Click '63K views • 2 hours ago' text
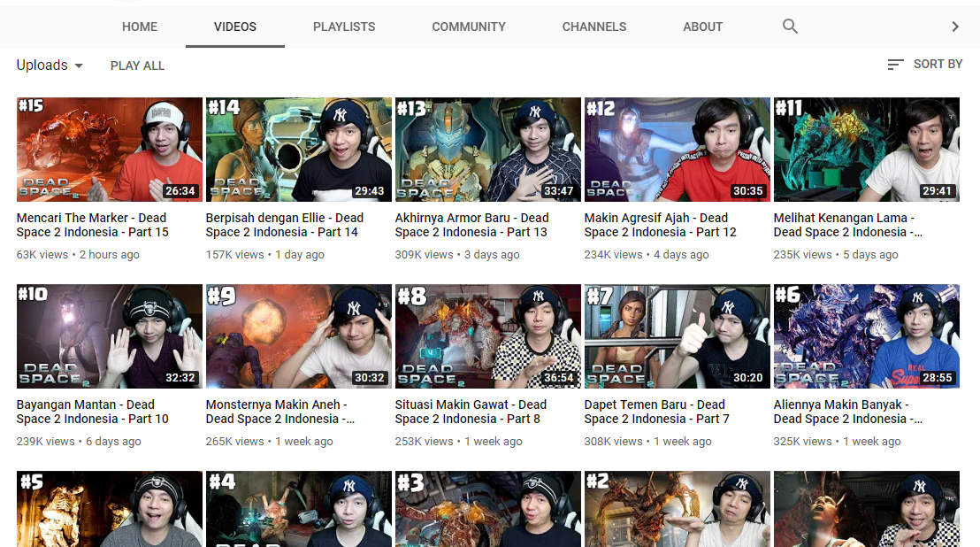 (78, 254)
